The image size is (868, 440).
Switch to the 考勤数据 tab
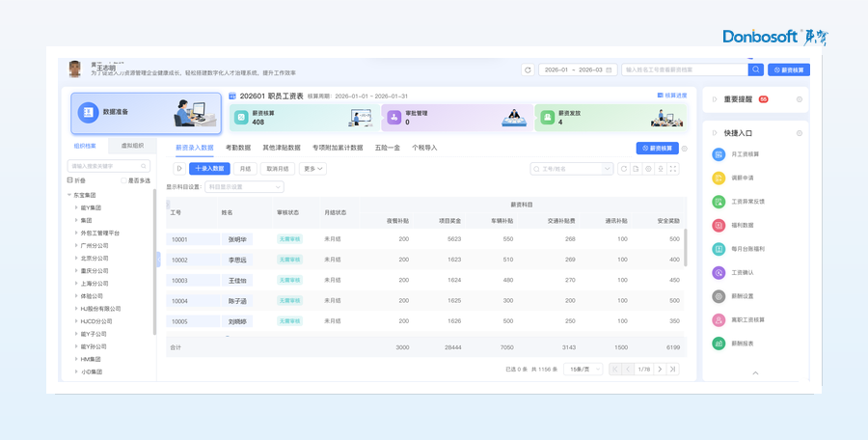pos(238,148)
